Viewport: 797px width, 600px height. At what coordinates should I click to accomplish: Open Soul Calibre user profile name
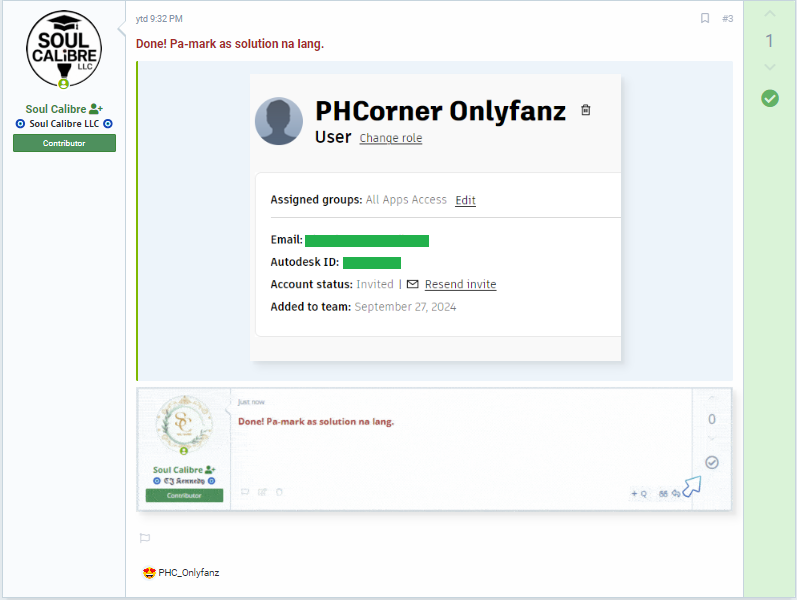(55, 109)
